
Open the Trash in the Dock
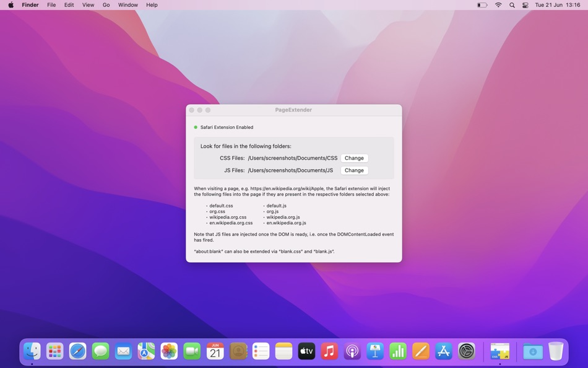pos(556,351)
